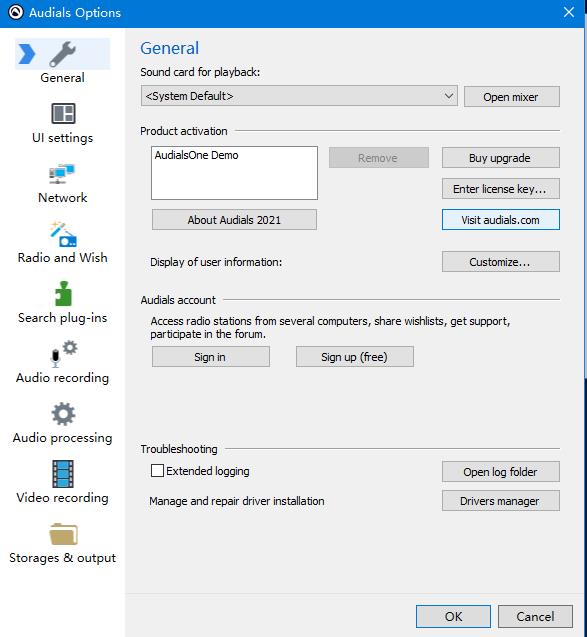Open About Audials 2021
Viewport: 587px width, 637px height.
[x=234, y=220]
